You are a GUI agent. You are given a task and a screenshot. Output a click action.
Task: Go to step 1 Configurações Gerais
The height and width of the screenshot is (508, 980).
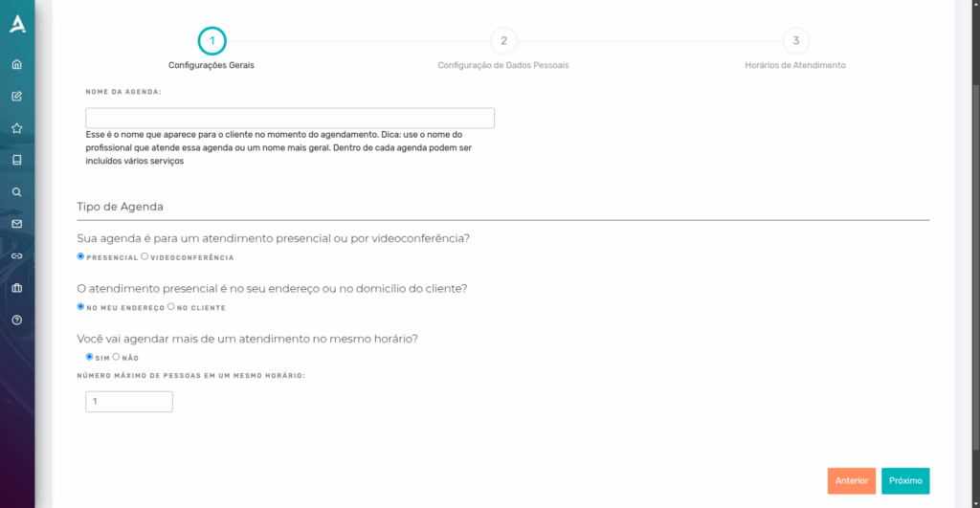tap(212, 41)
